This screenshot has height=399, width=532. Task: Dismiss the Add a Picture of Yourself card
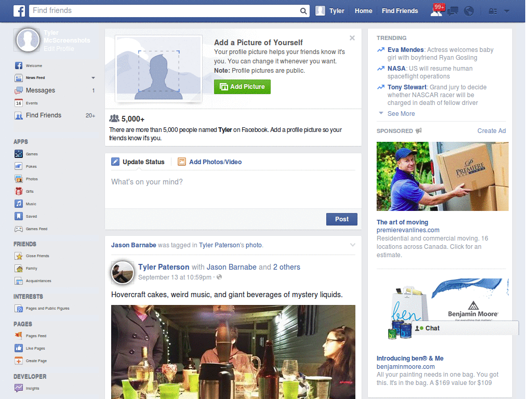352,38
